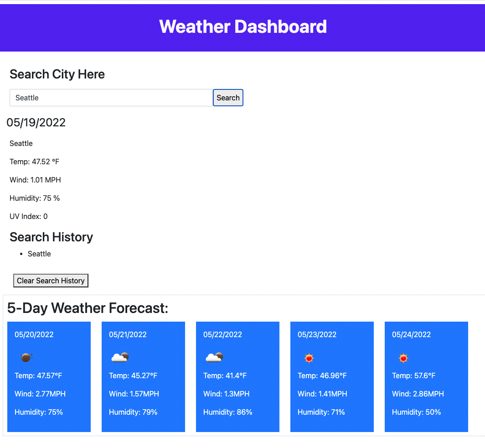The width and height of the screenshot is (485, 448).
Task: Click the 05/21/2022 date label
Action: click(x=128, y=334)
